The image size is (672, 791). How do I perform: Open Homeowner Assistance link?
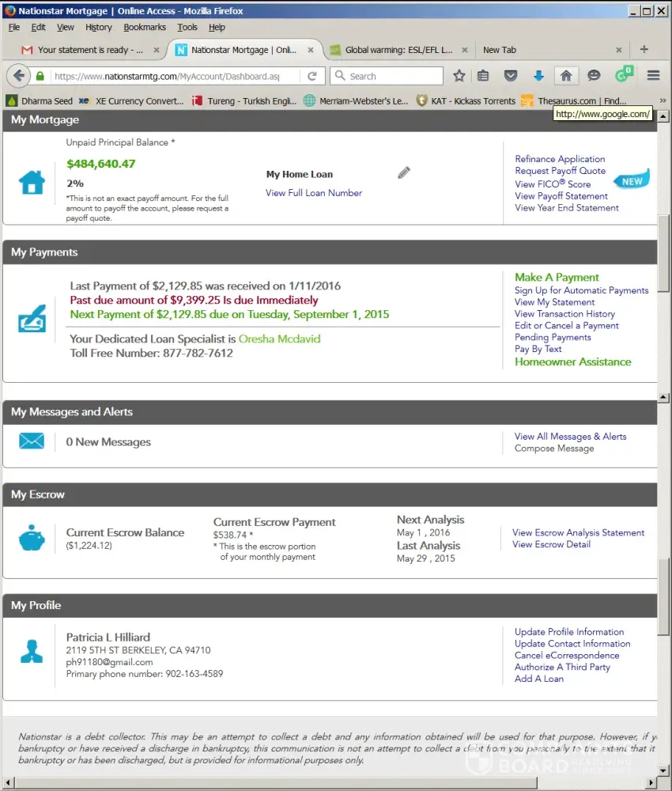click(572, 361)
